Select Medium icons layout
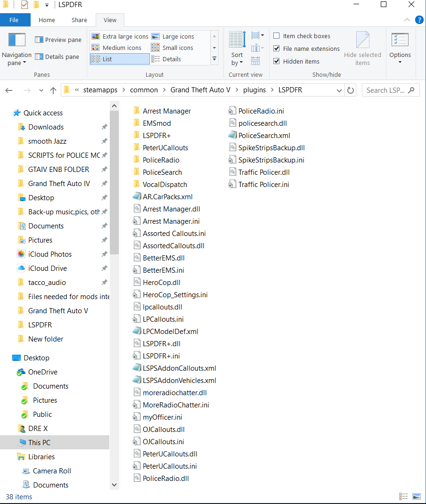 (116, 48)
